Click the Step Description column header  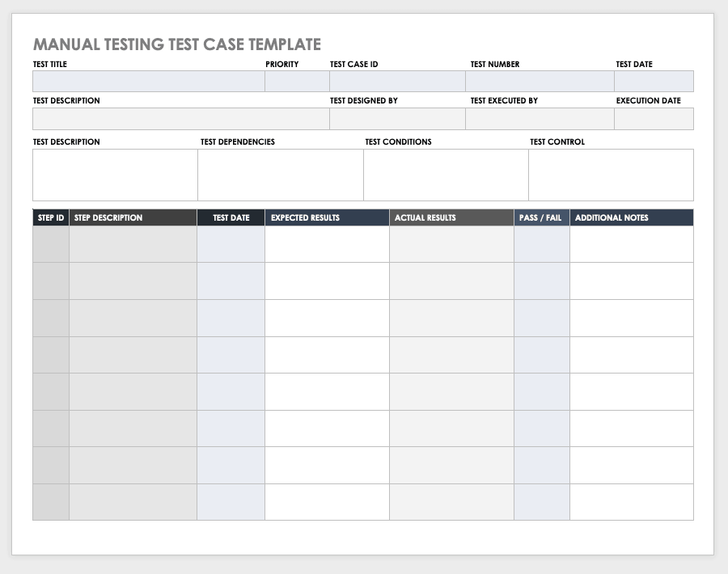pos(133,217)
